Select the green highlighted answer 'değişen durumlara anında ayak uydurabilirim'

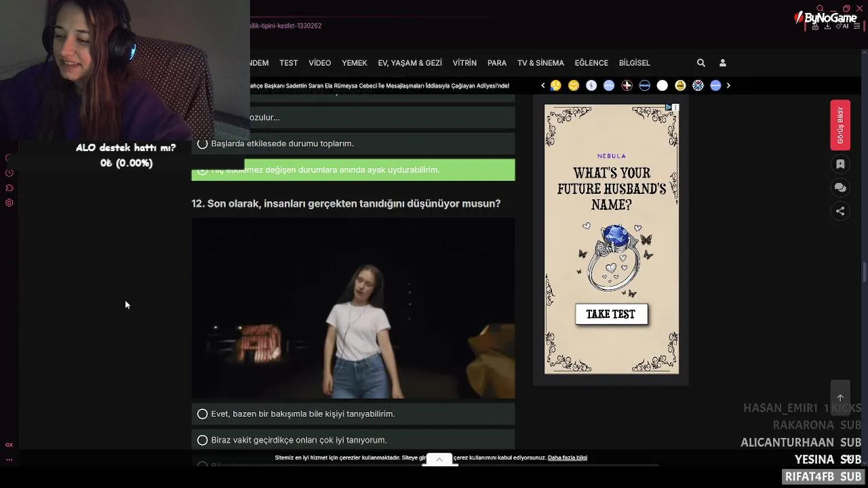pyautogui.click(x=353, y=170)
